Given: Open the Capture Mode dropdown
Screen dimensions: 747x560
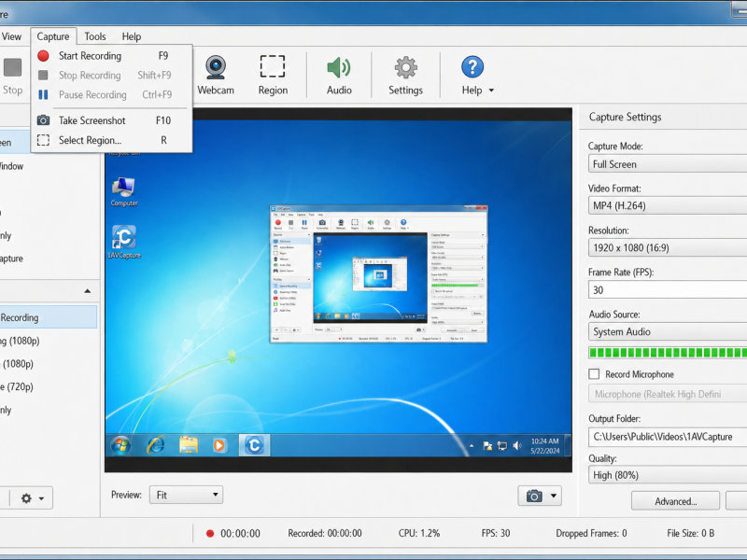Looking at the screenshot, I should 668,164.
